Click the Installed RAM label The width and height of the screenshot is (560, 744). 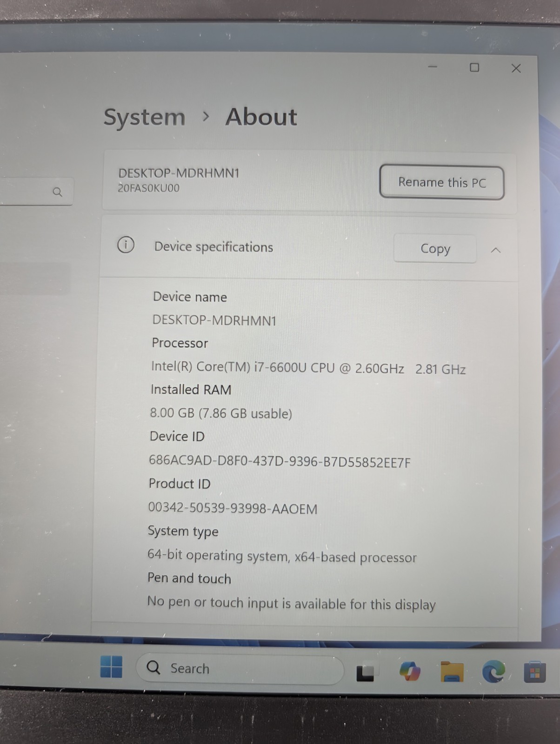tap(191, 390)
